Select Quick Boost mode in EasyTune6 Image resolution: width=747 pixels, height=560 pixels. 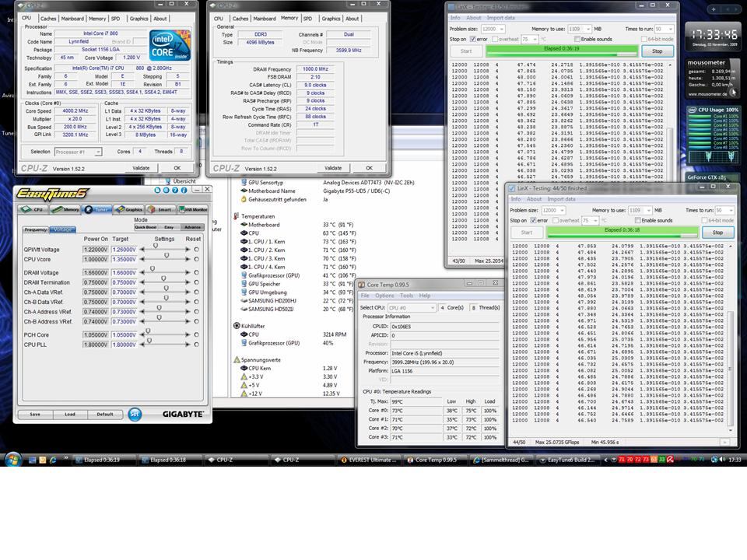(x=146, y=227)
